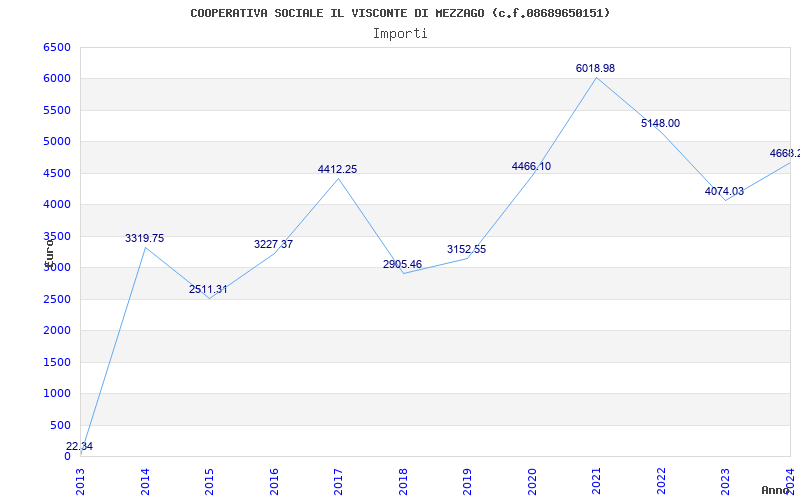800x500 pixels.
Task: Click the 2018 x-axis year label
Action: (x=403, y=481)
